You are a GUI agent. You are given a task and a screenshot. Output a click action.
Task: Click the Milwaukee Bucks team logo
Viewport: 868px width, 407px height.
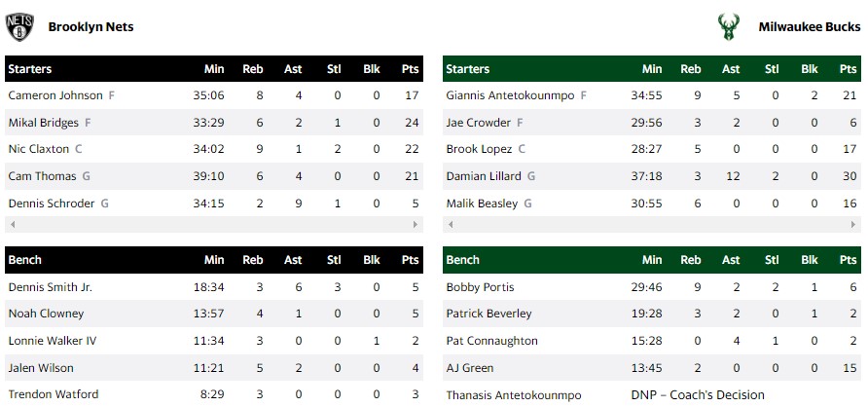(726, 27)
